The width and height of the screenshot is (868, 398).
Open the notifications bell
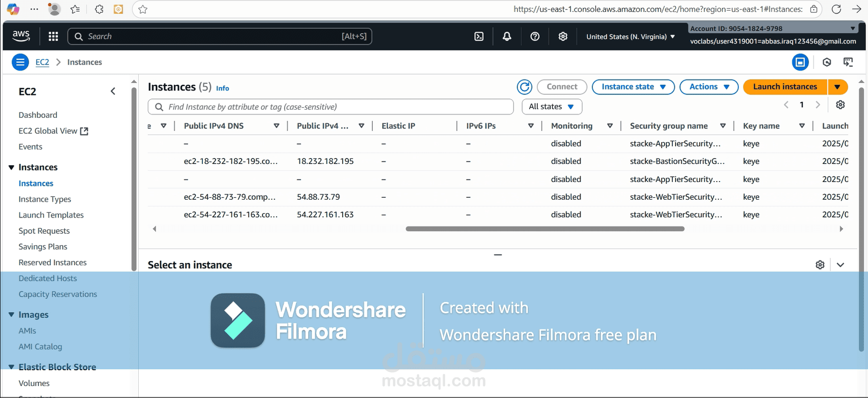[507, 36]
